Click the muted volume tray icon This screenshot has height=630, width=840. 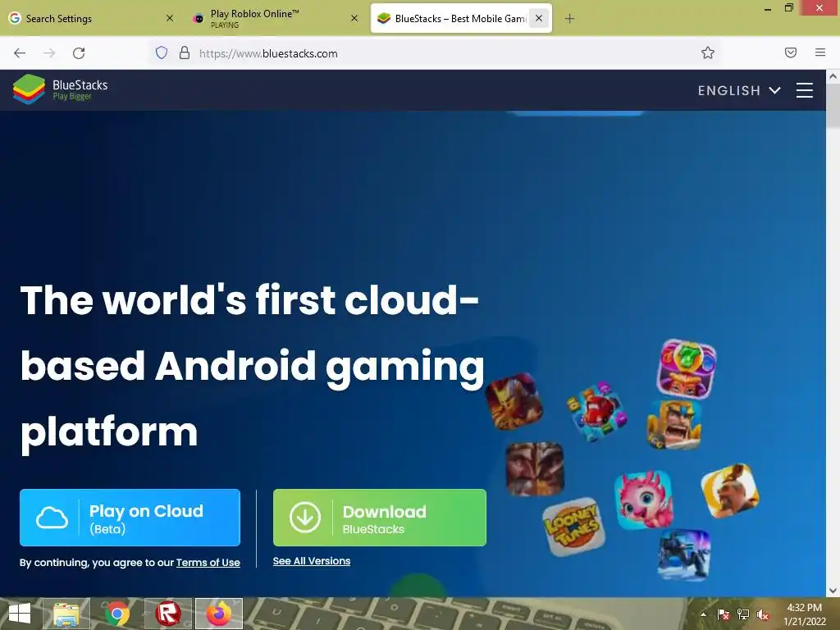(763, 614)
